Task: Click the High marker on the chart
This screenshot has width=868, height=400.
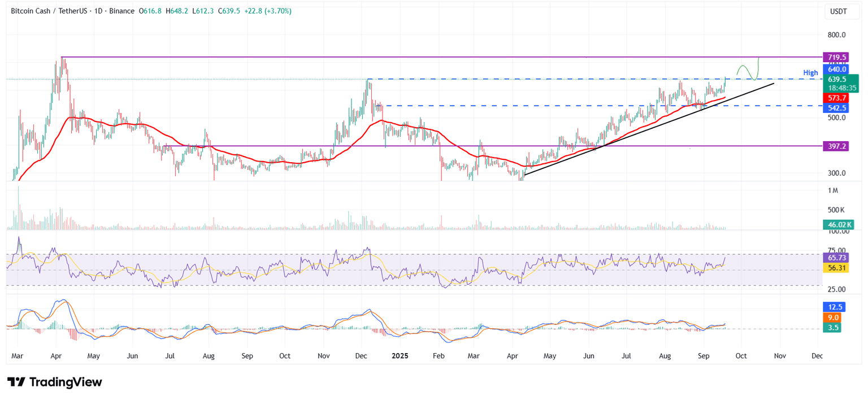Action: click(x=810, y=72)
